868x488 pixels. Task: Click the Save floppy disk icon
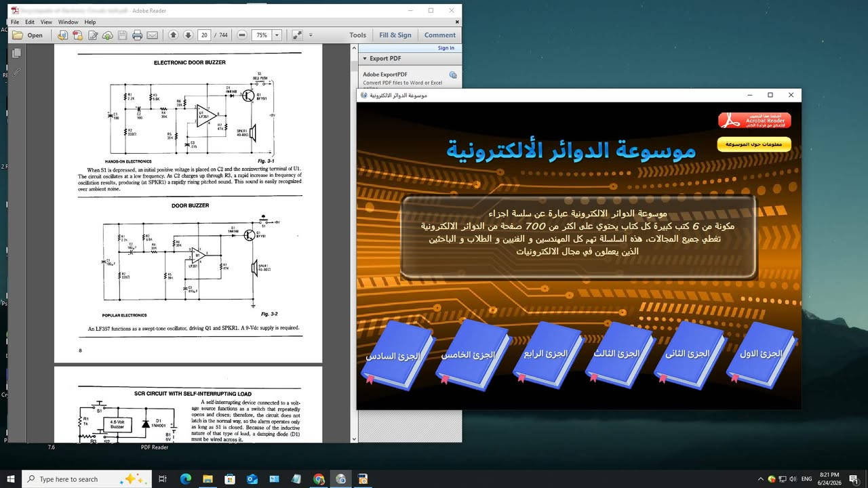point(123,35)
